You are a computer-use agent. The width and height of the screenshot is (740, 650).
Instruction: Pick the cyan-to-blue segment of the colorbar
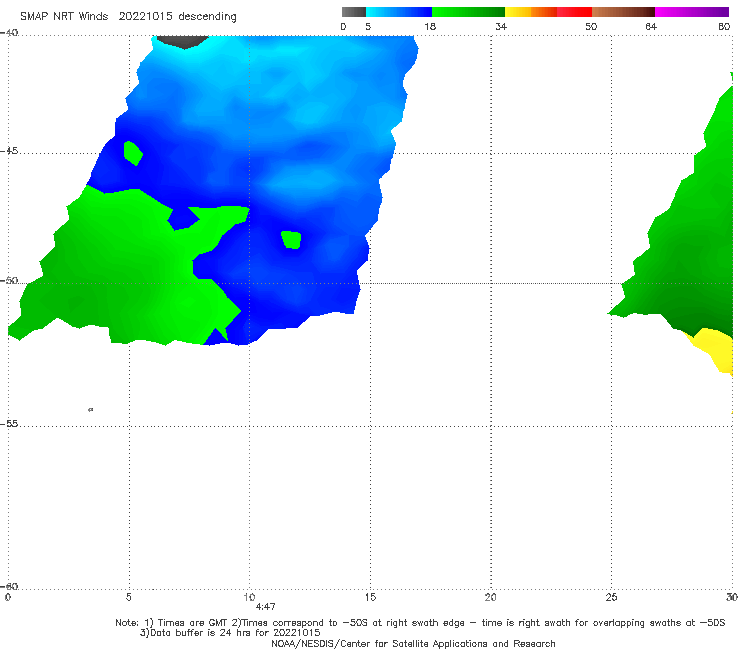point(399,12)
